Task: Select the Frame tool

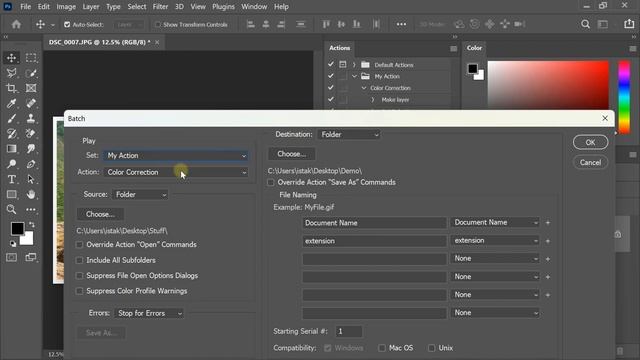Action: click(31, 88)
